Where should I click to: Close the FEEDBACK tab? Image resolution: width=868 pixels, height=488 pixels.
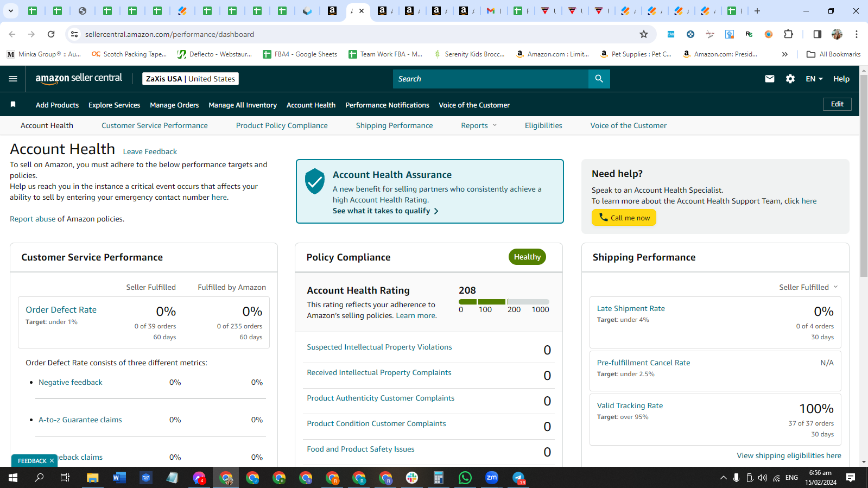coord(52,461)
